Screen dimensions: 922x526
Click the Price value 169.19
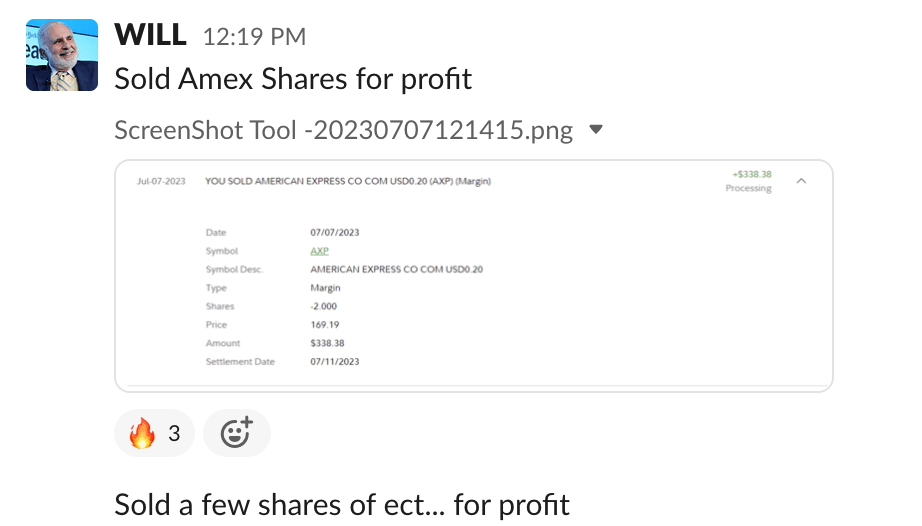[x=325, y=325]
